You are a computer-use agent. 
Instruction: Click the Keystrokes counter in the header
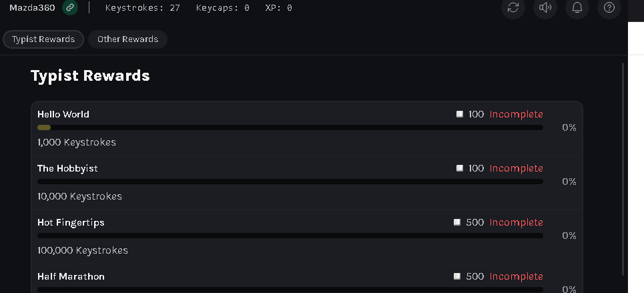click(x=143, y=7)
